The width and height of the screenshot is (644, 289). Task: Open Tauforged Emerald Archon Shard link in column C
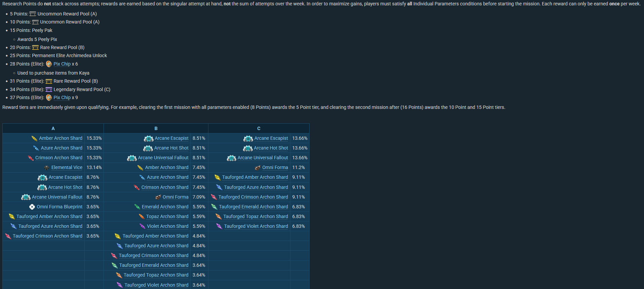tap(253, 207)
